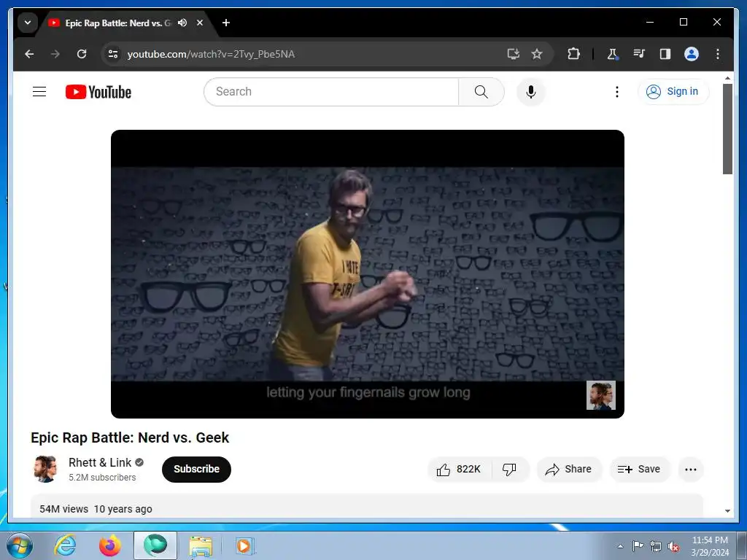This screenshot has height=560, width=747.
Task: Open media player from taskbar
Action: point(245,545)
